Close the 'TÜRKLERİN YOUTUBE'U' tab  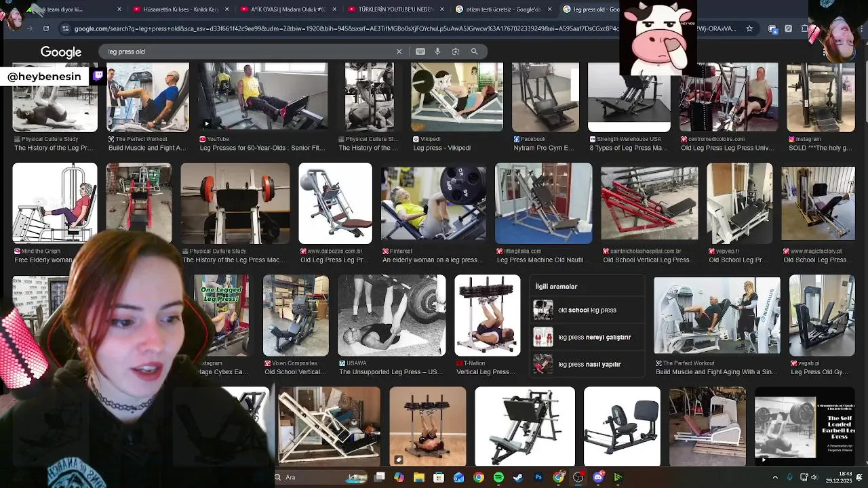[x=441, y=9]
